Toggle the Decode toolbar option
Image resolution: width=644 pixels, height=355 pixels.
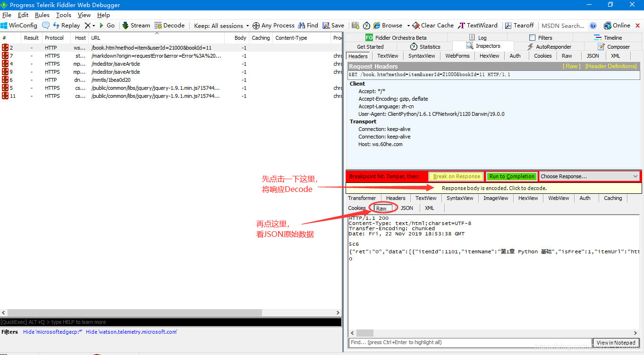(x=169, y=26)
